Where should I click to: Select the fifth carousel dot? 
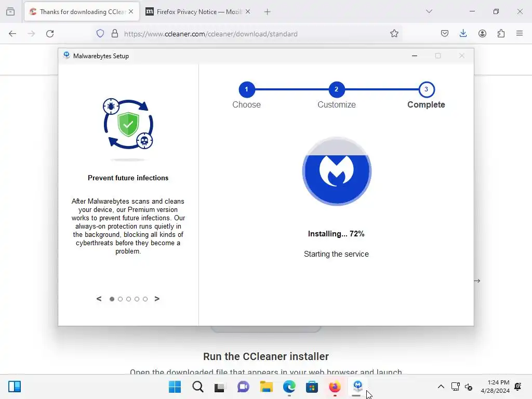pos(145,299)
